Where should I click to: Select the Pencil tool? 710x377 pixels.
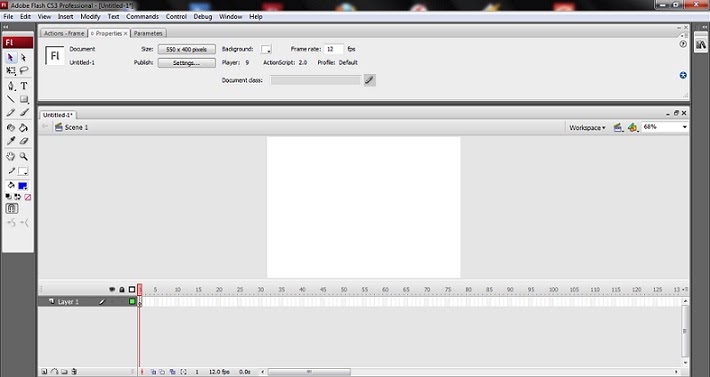10,112
